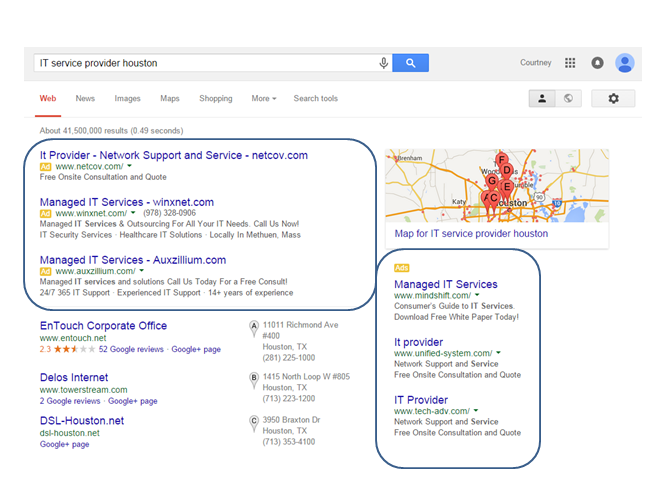668x493 pixels.
Task: Open the notifications bell icon
Action: (x=597, y=63)
